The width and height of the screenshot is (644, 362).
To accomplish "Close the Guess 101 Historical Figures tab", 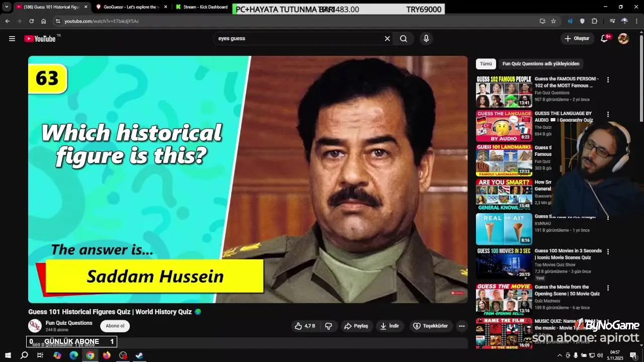I will click(86, 7).
